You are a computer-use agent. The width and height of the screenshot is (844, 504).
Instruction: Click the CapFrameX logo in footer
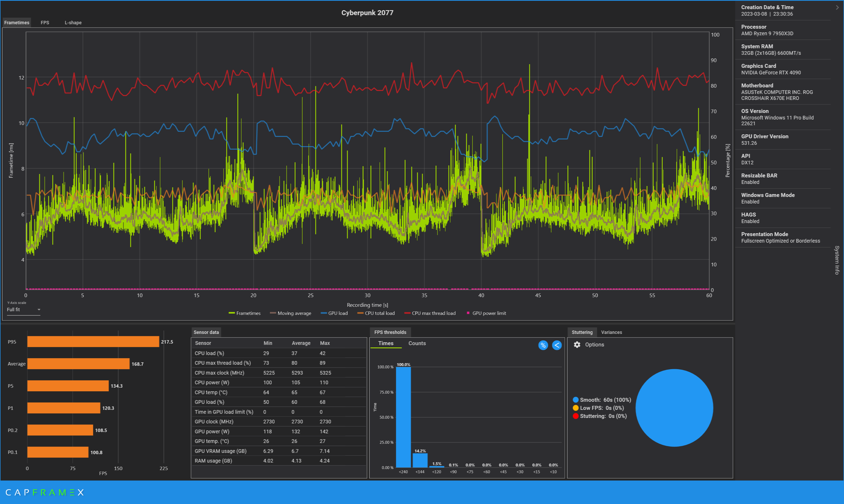coord(45,493)
